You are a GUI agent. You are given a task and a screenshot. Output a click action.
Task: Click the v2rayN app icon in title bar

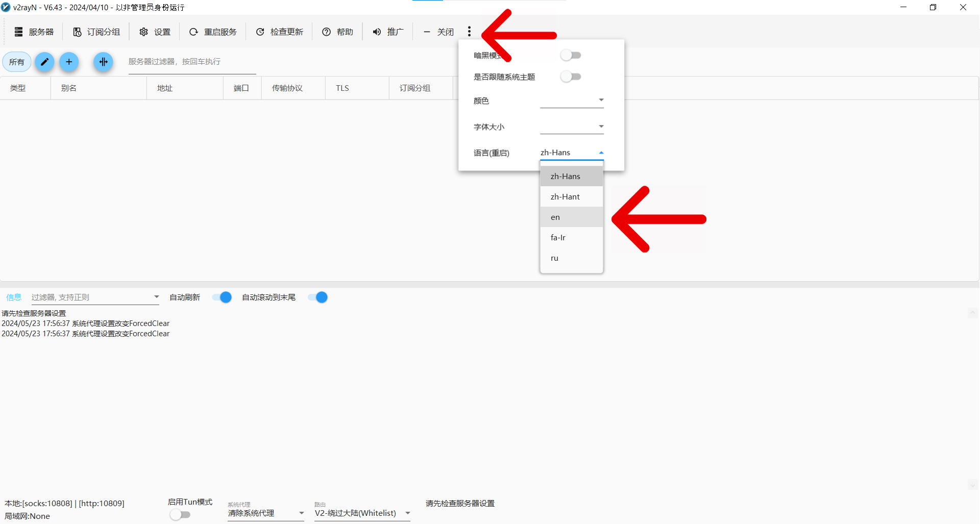click(x=6, y=7)
